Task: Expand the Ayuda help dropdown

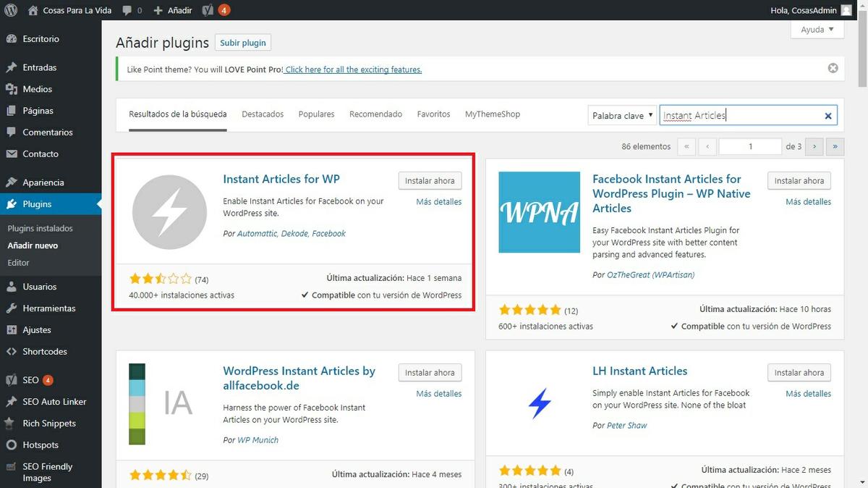Action: point(817,30)
